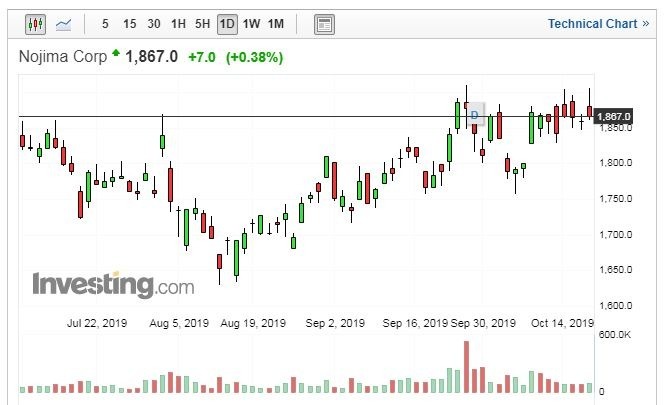Click the 1,700.0 price axis label
Viewport: 667px width, 405px height.
point(616,234)
